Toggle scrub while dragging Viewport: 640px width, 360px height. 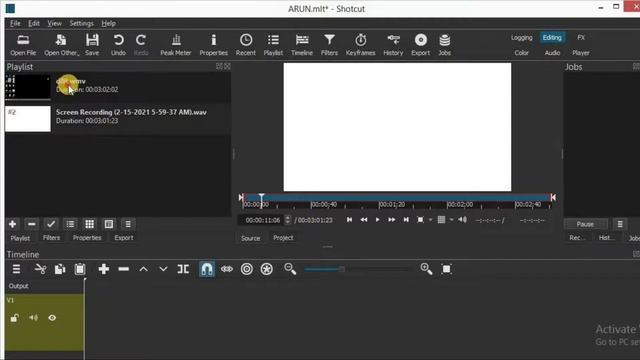tap(227, 269)
